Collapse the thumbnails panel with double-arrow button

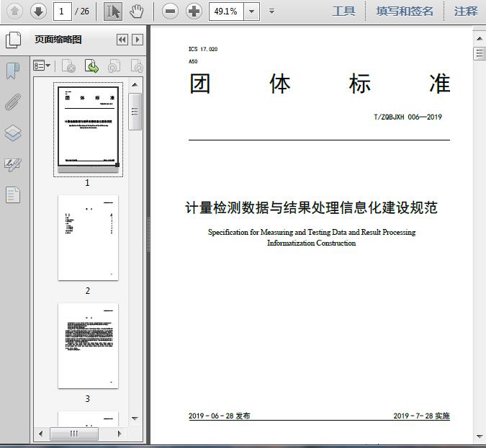click(122, 40)
